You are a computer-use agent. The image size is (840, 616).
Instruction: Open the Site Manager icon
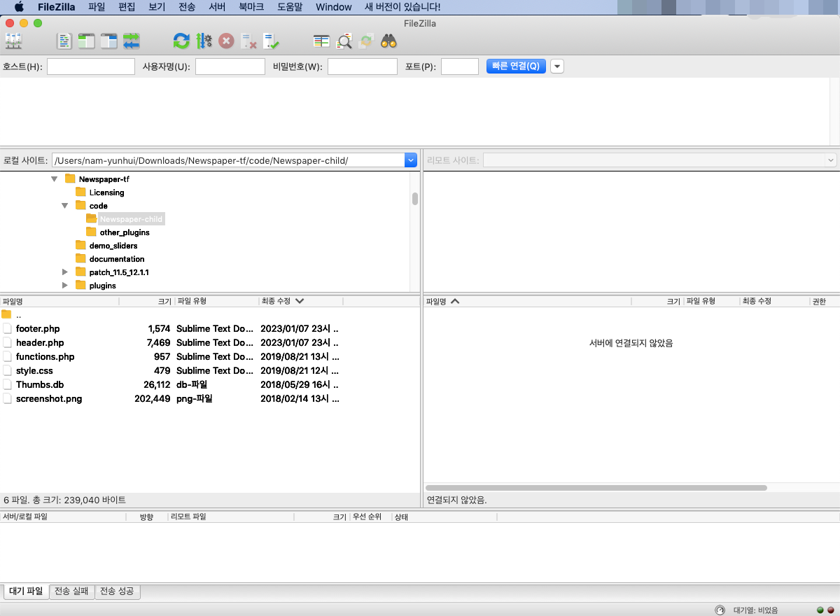point(13,41)
